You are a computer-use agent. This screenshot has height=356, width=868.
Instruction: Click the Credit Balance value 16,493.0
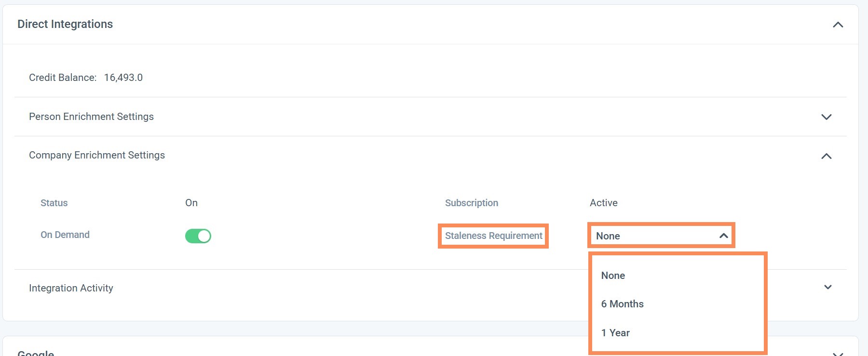point(123,78)
